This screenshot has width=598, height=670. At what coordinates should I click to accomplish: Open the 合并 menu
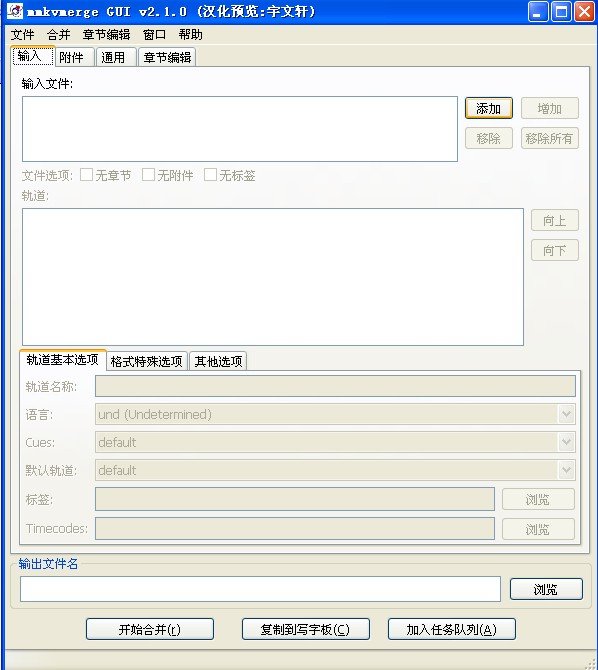(x=59, y=35)
